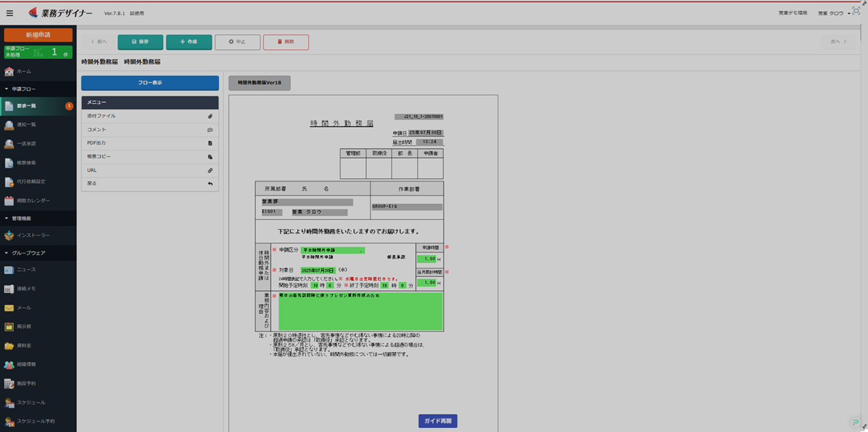868x432 pixels.
Task: Open the 申請区分 dropdown on the form
Action: [333, 251]
